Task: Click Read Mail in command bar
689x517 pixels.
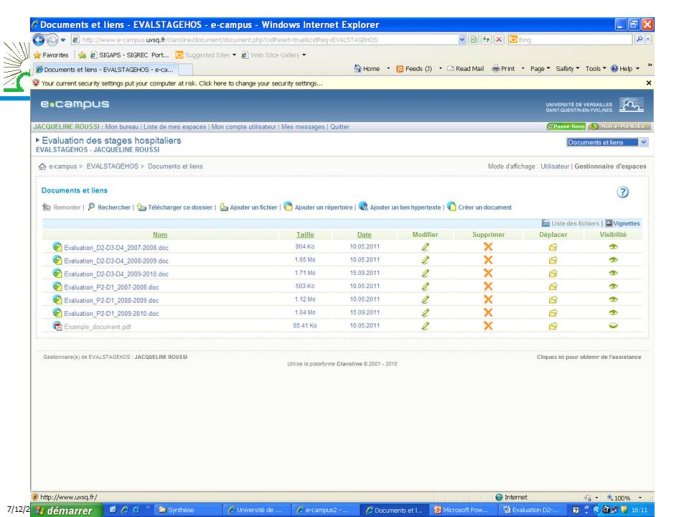Action: click(465, 69)
